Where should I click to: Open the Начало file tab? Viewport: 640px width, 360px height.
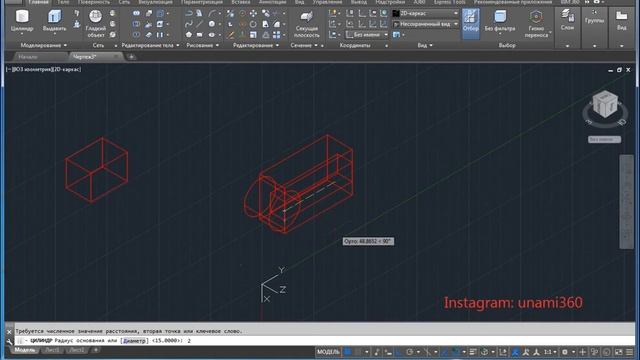(x=28, y=57)
